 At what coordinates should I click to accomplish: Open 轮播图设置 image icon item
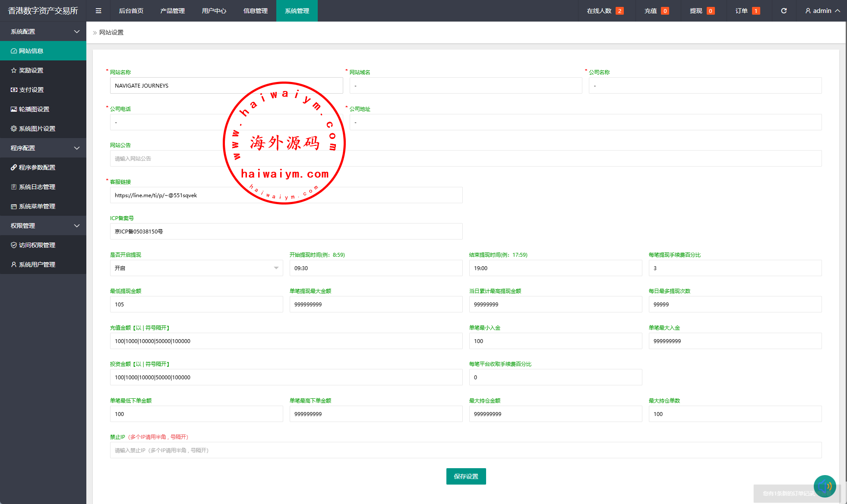point(34,109)
